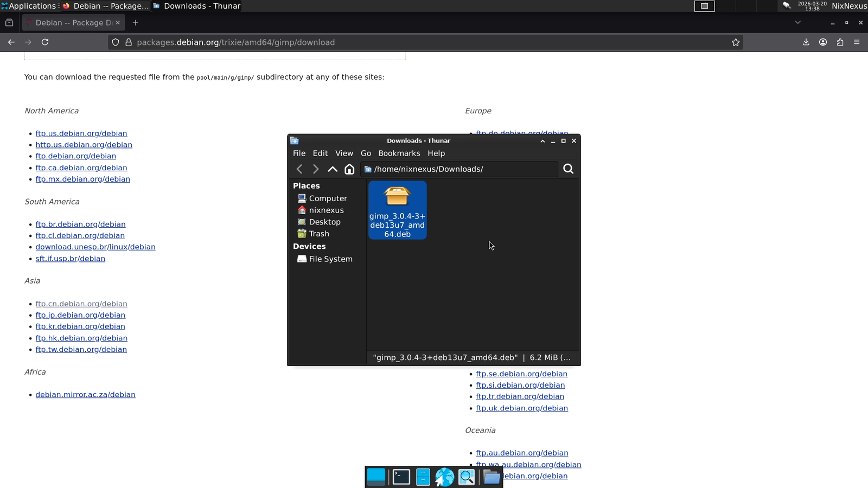Screen dimensions: 868x488
Task: Open Computer in Thunar places
Action: pyautogui.click(x=322, y=198)
